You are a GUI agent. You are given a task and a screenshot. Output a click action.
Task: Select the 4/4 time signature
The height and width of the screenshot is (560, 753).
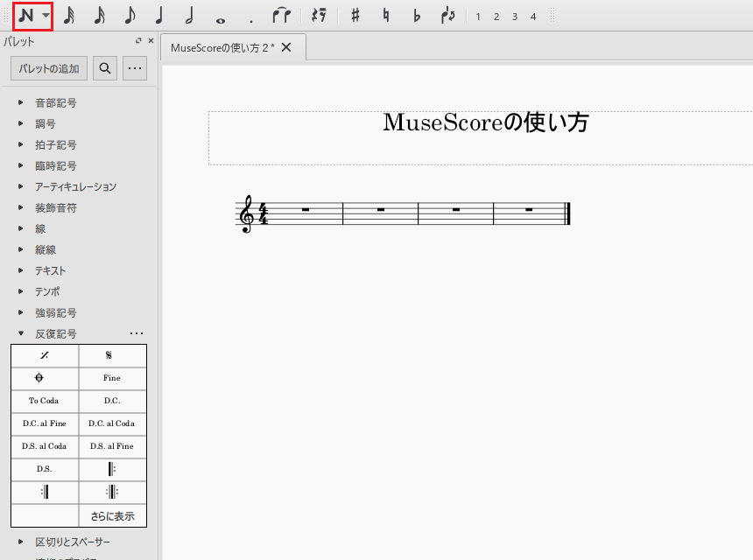tap(264, 213)
